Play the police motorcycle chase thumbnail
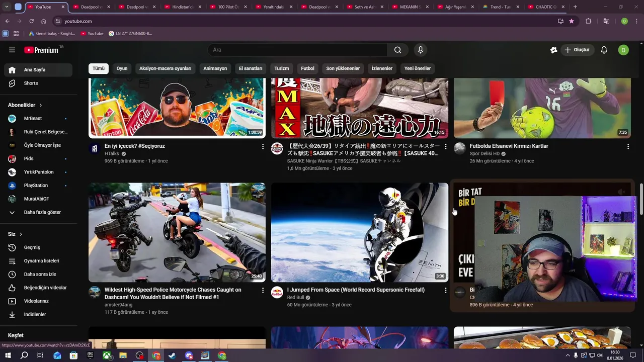 click(177, 232)
